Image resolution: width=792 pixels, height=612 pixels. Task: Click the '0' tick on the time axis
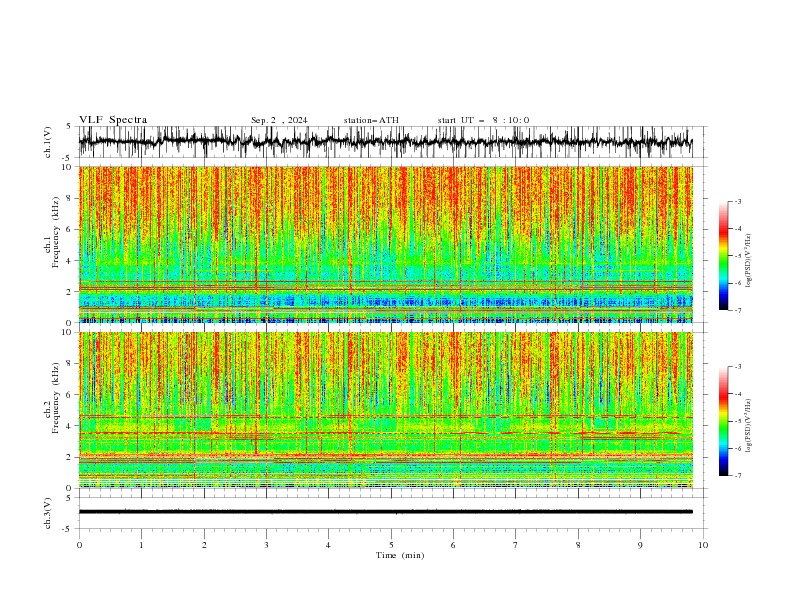79,545
